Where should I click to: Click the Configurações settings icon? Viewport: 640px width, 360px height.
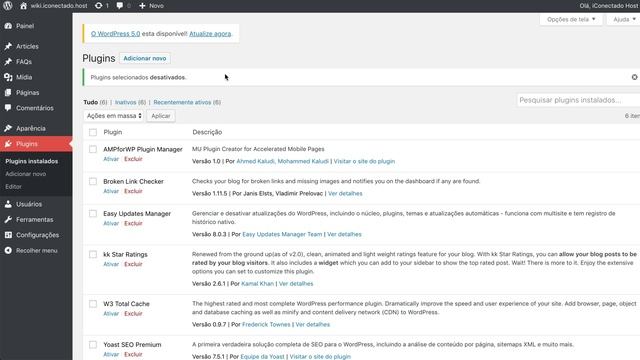click(x=8, y=235)
